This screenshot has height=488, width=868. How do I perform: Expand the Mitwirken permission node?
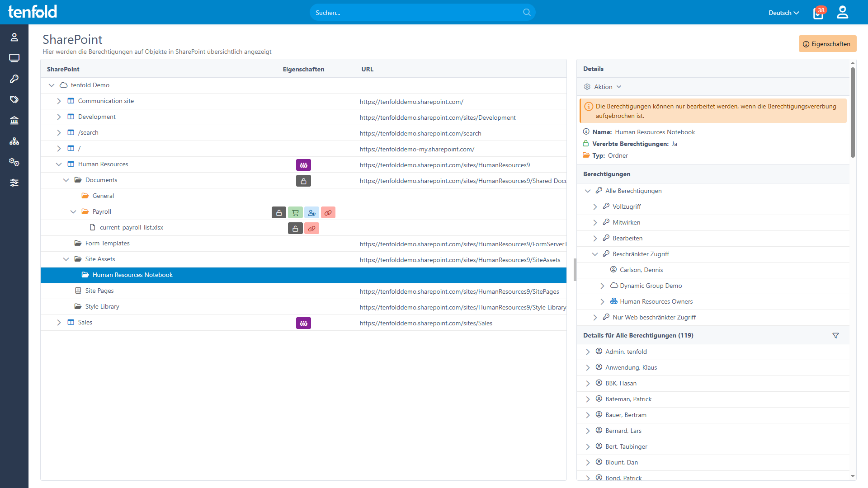(595, 223)
